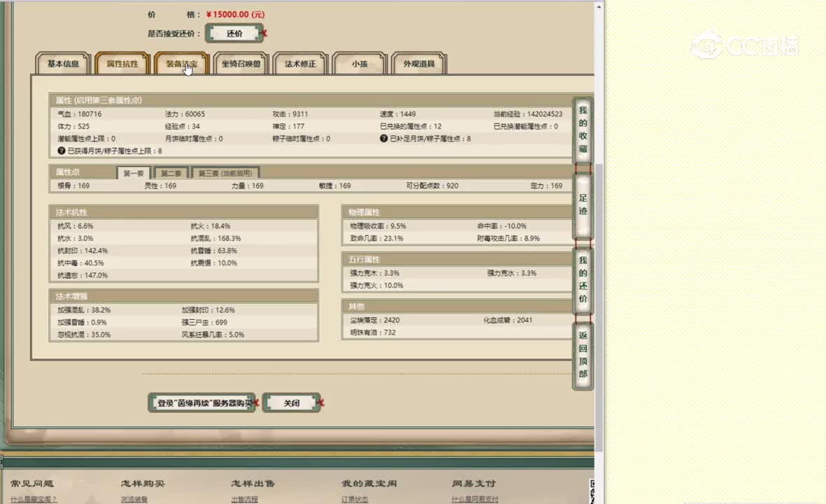Click 登录"茵缘再续"服务器购买 button
The width and height of the screenshot is (826, 504).
[201, 403]
